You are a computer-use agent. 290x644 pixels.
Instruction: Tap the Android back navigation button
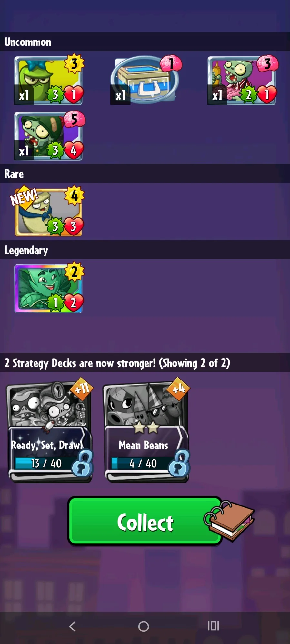click(x=73, y=626)
